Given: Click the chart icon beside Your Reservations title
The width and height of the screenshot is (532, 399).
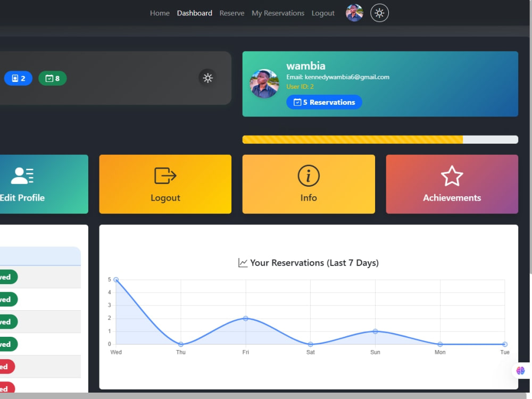Looking at the screenshot, I should coord(243,263).
